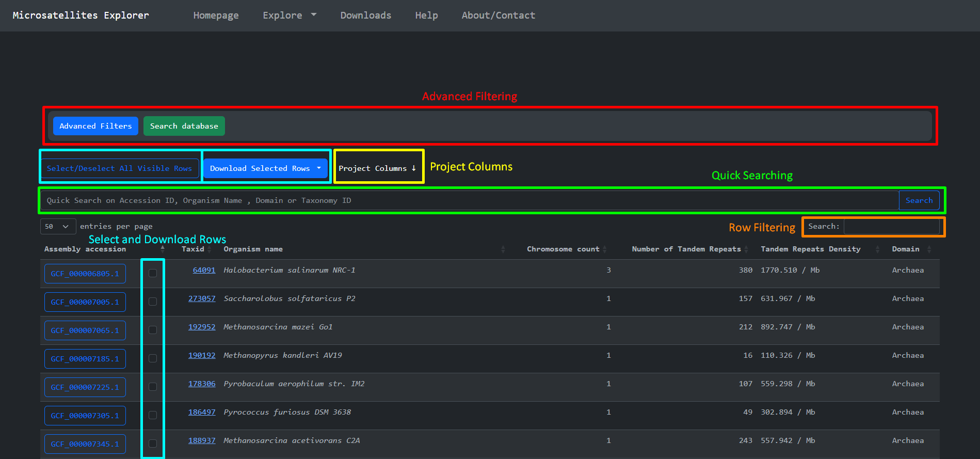Tick checkbox for Halobacterium salinarum NRC-1

(153, 273)
